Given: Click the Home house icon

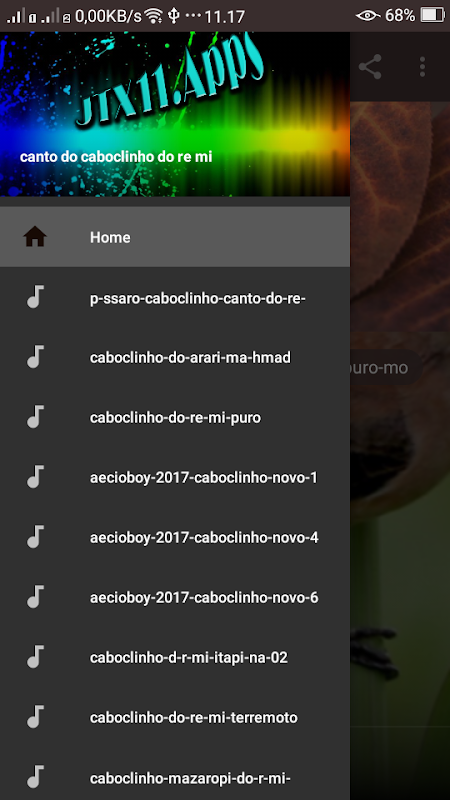Looking at the screenshot, I should pos(35,237).
